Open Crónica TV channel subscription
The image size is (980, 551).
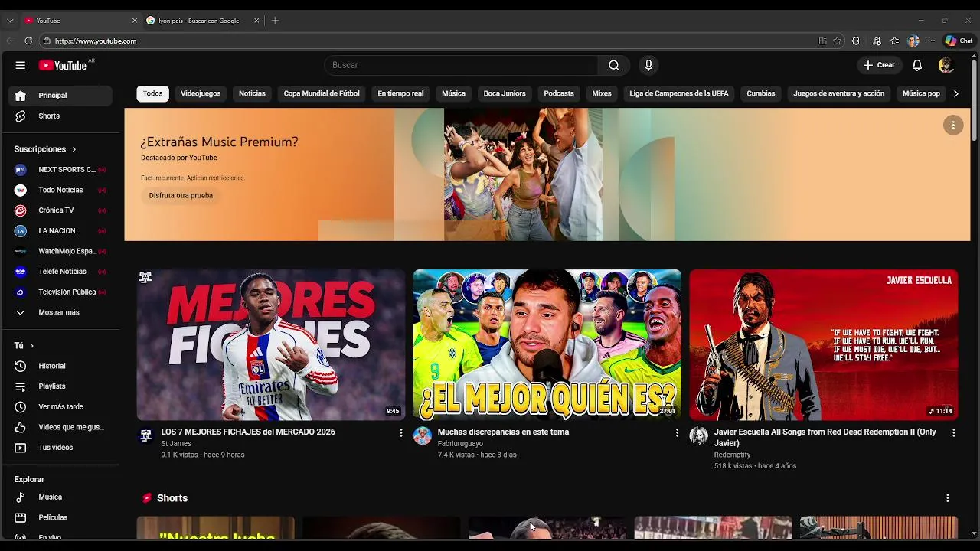(60, 210)
